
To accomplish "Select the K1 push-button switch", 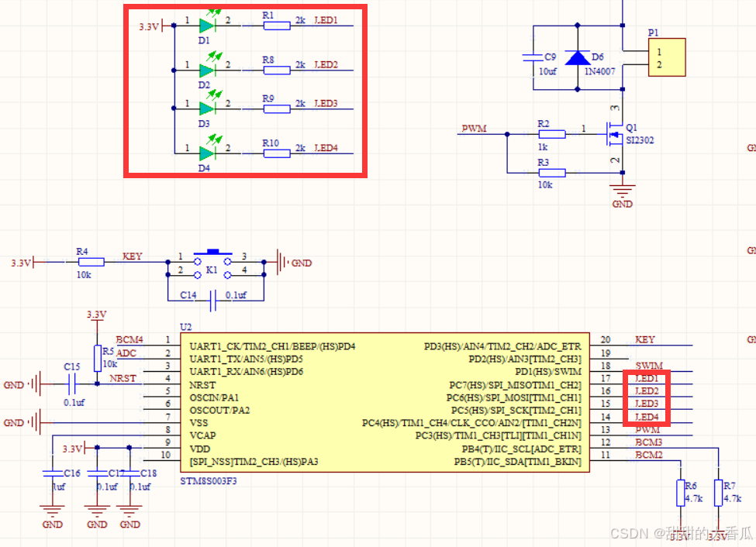I will [212, 264].
